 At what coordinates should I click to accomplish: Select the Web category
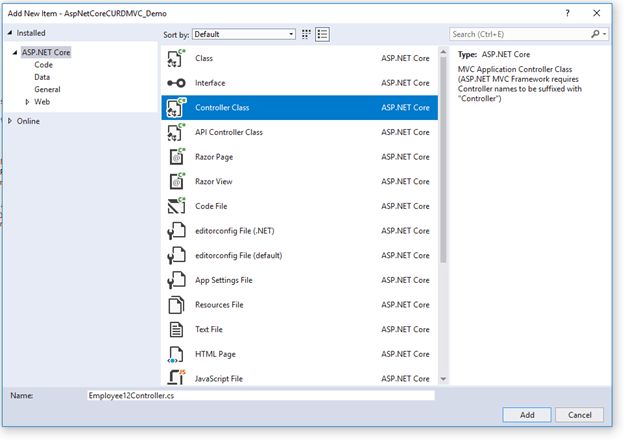coord(42,102)
